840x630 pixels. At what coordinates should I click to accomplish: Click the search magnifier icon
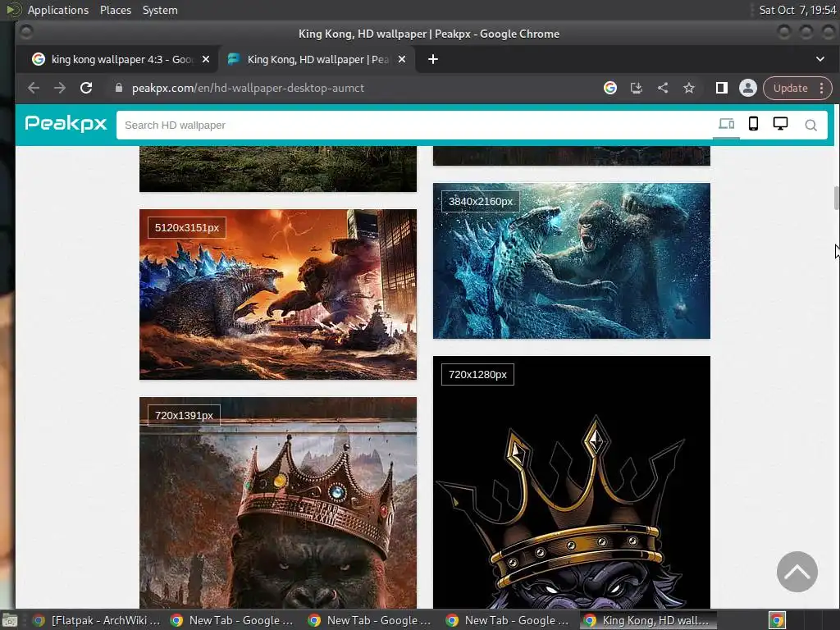click(x=811, y=126)
